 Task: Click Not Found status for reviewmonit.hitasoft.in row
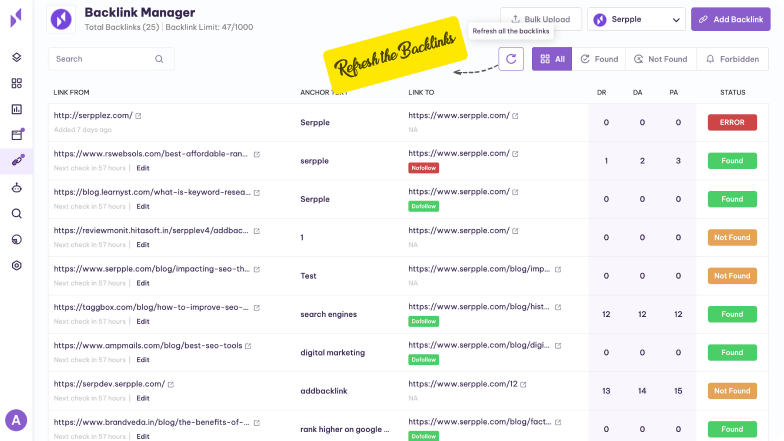pyautogui.click(x=732, y=238)
